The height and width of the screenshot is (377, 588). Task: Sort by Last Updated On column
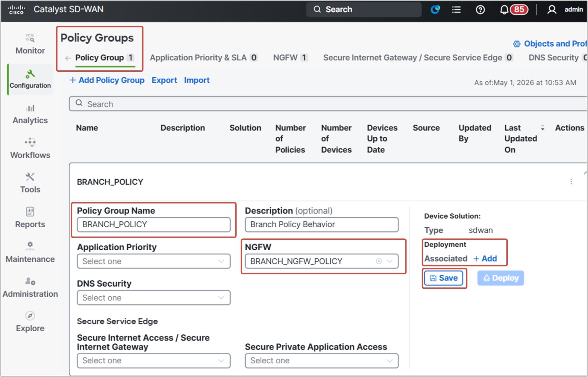[x=543, y=128]
